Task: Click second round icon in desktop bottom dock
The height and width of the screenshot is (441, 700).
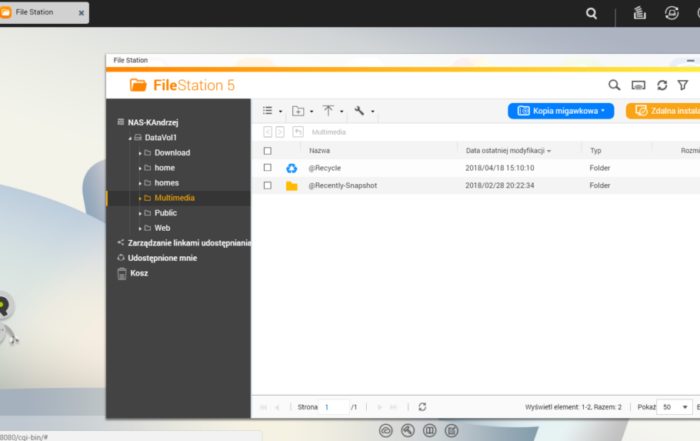Action: click(x=407, y=430)
